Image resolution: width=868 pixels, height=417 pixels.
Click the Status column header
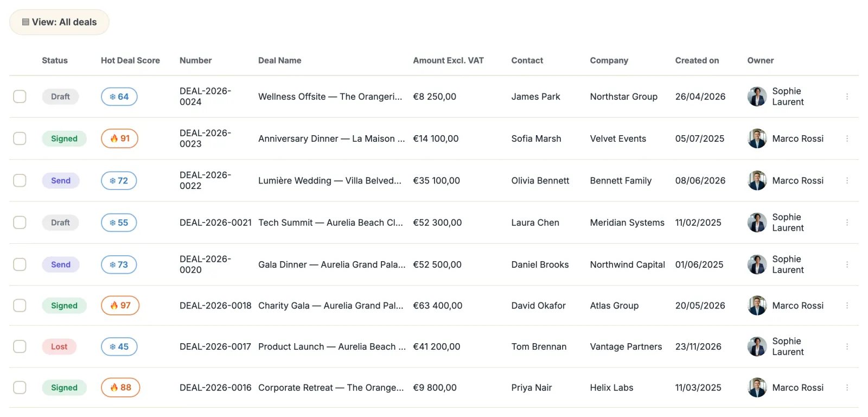[55, 60]
